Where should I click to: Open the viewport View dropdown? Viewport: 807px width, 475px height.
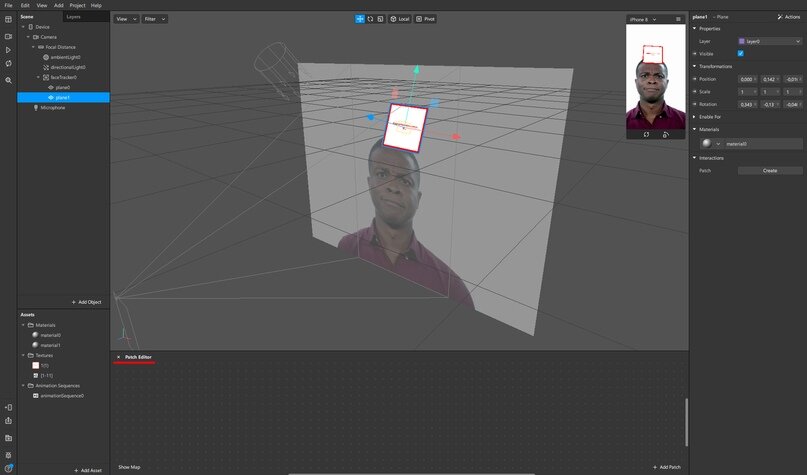tap(126, 19)
